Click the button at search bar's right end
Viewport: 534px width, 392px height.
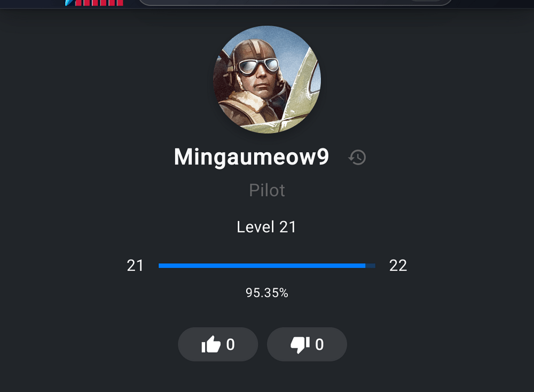[426, 2]
